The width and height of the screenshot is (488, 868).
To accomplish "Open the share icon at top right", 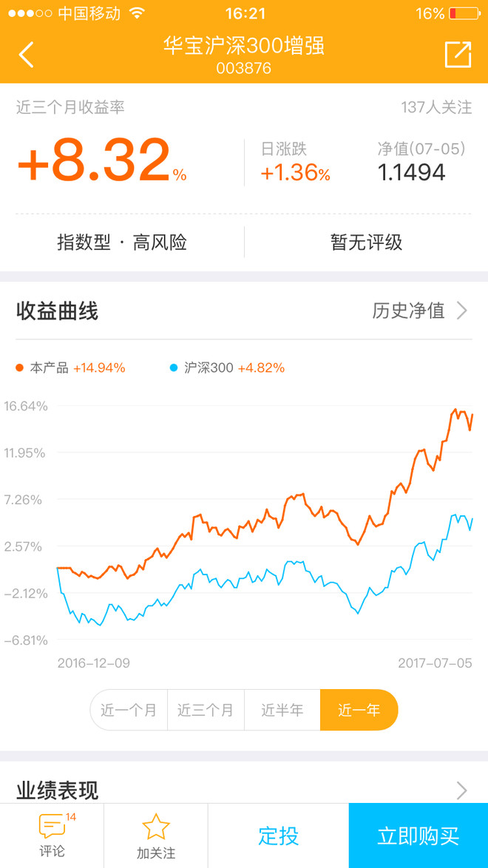I will (x=458, y=54).
